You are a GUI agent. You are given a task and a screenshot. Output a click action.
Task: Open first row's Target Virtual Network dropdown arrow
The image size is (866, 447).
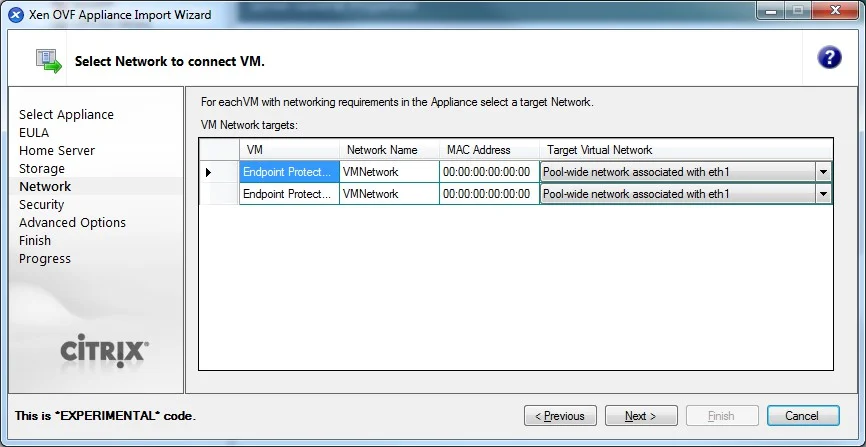tap(823, 172)
